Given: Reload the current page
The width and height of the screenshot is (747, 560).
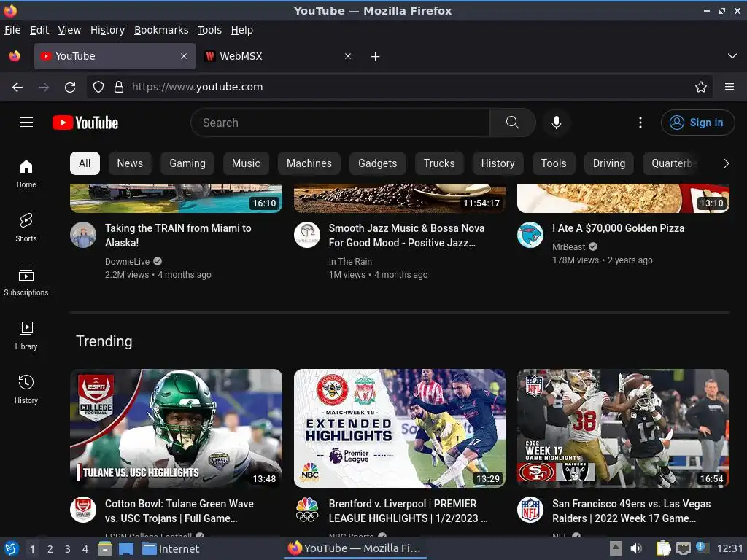Looking at the screenshot, I should pos(70,87).
